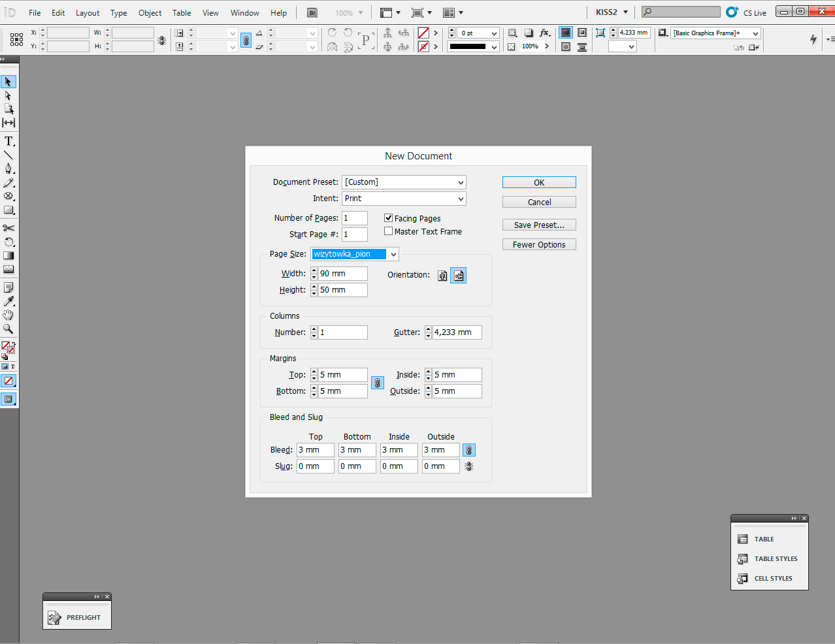Choose landscape orientation icon
The height and width of the screenshot is (644, 835).
459,276
